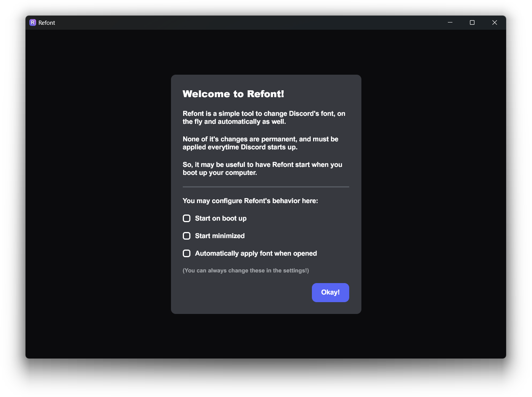Check Automatically apply font when opened
532x397 pixels.
coord(187,253)
